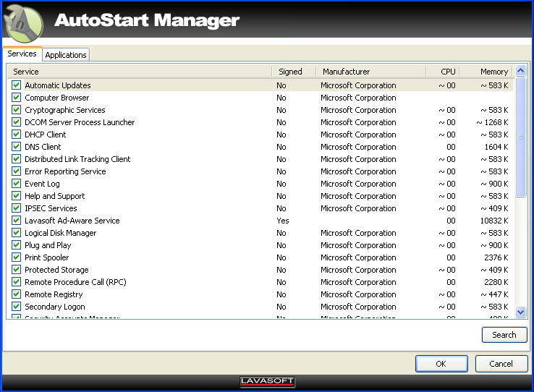This screenshot has width=534, height=392.
Task: Click the Lavasoft logo in footer
Action: point(267,381)
